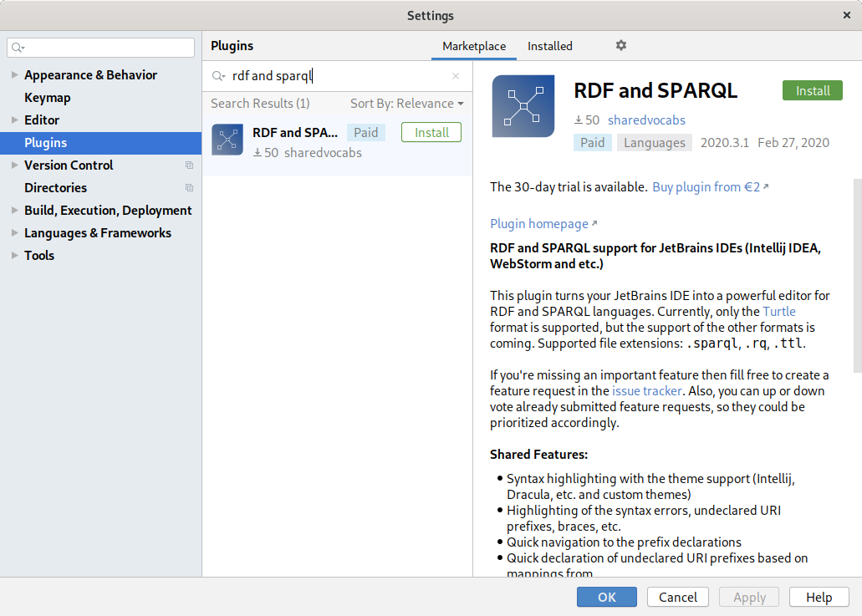Screen dimensions: 862x616
Task: Expand the Editor settings section
Action: pyautogui.click(x=14, y=120)
